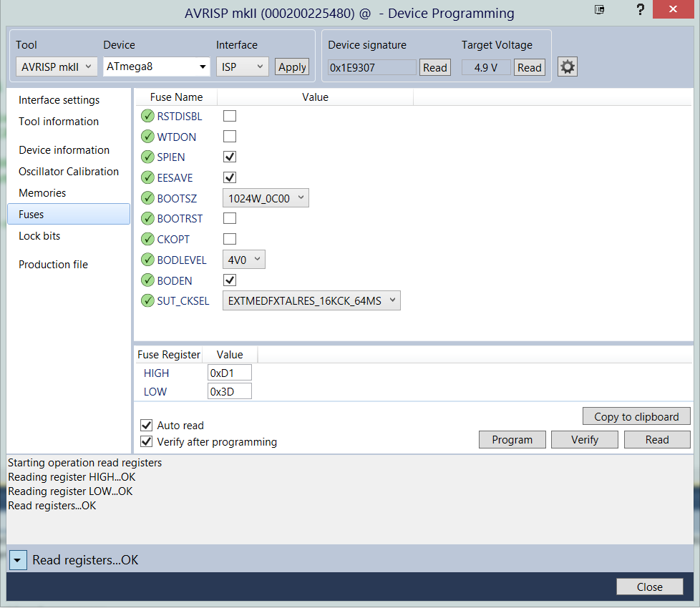Click the green status icon beside BOOTRST
The image size is (700, 608).
tap(147, 219)
